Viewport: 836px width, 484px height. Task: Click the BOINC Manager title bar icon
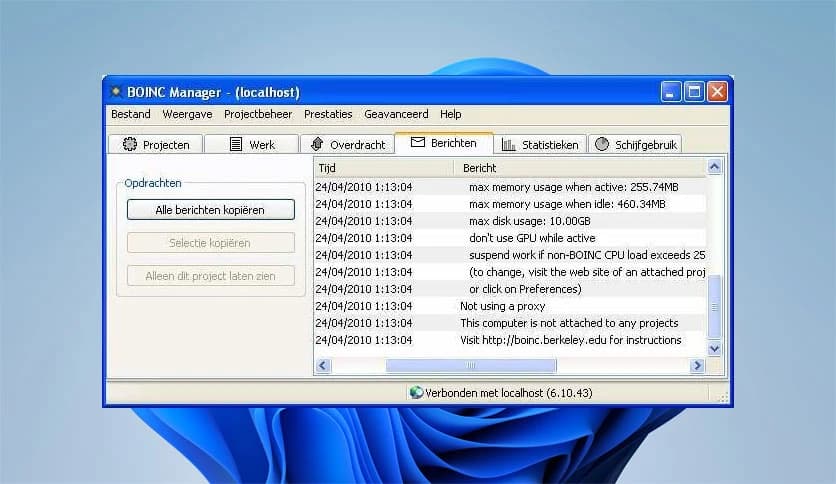pyautogui.click(x=116, y=92)
